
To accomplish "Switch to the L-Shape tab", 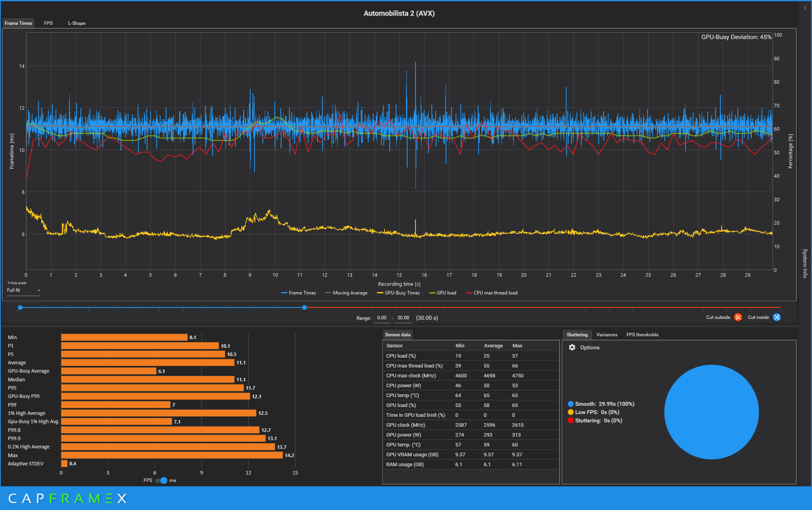I will [77, 23].
